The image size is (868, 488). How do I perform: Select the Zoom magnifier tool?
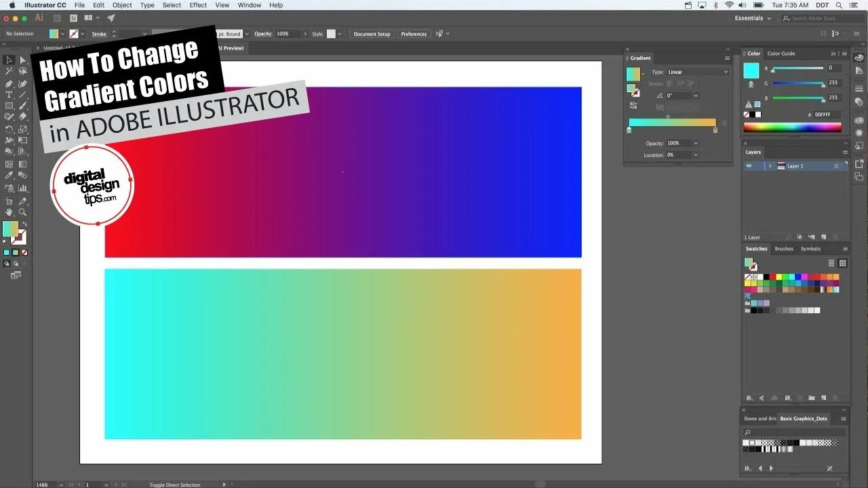click(22, 212)
